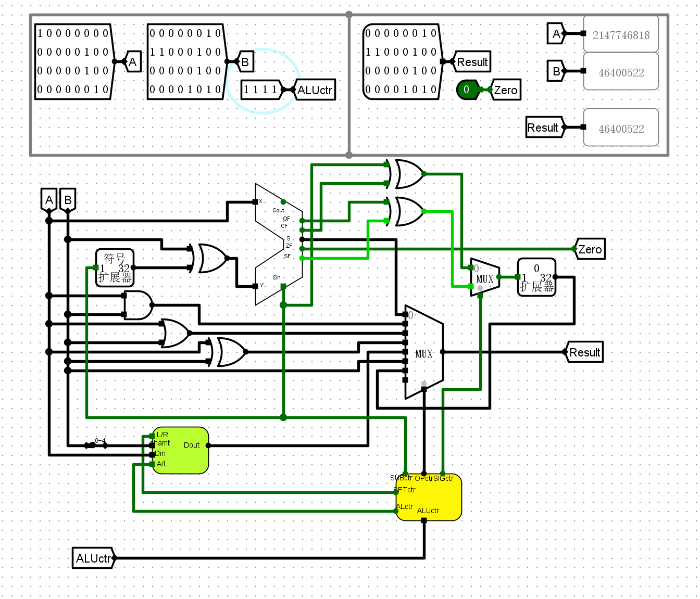Select the XOR gate beside the sign extender
The height and width of the screenshot is (599, 700).
pyautogui.click(x=209, y=258)
